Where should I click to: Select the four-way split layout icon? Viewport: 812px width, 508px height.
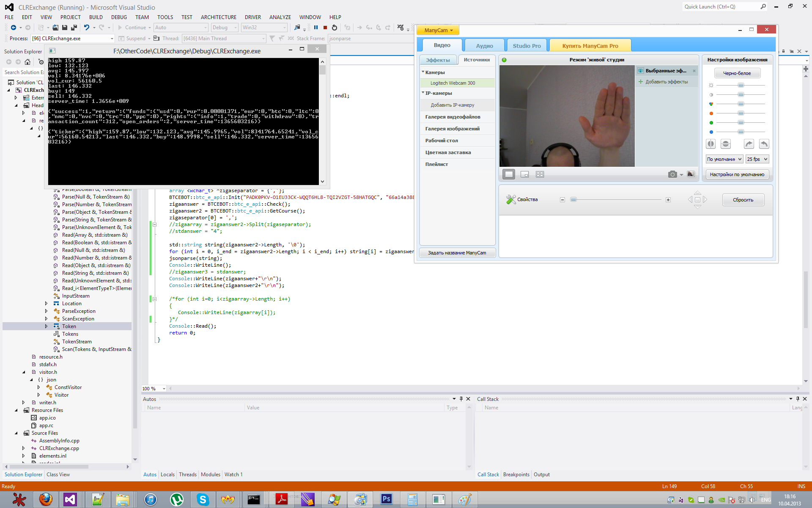coord(540,174)
